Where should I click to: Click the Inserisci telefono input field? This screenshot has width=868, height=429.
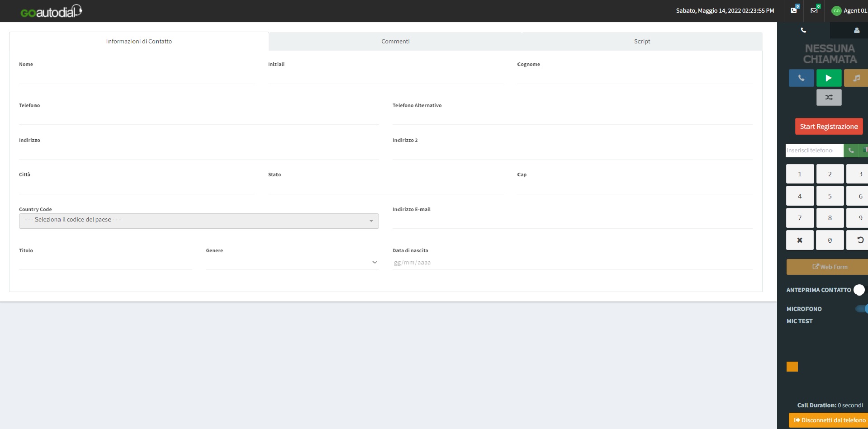coord(814,150)
